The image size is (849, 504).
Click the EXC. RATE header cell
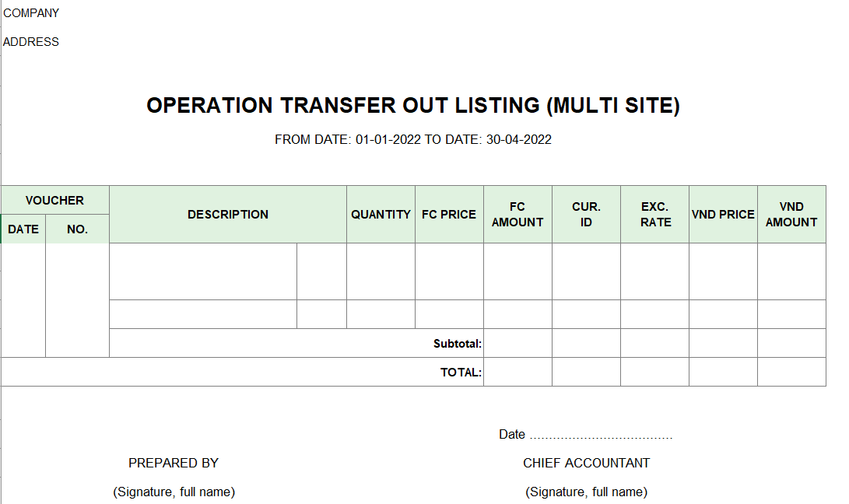(654, 215)
